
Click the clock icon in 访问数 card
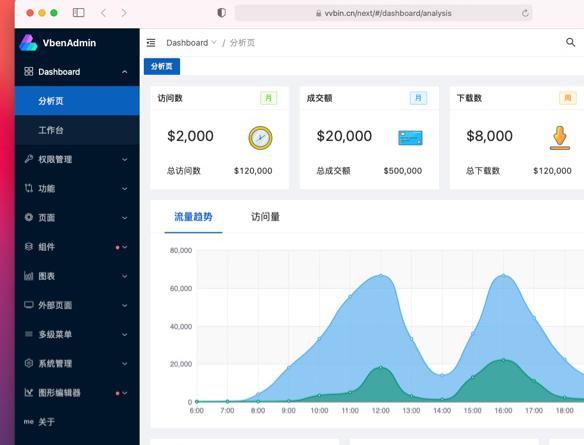[260, 138]
